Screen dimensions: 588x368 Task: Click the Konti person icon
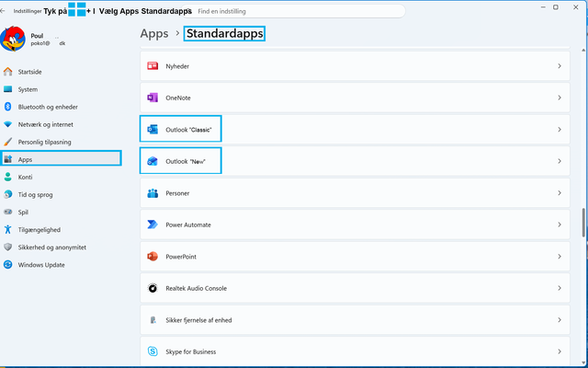[x=8, y=177]
